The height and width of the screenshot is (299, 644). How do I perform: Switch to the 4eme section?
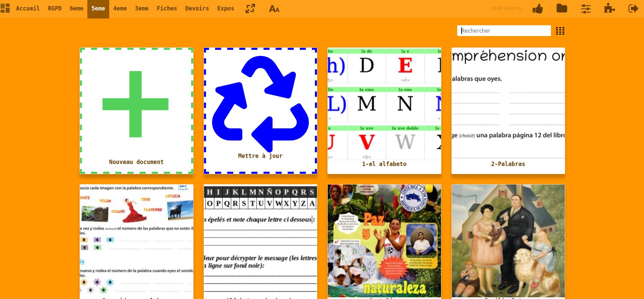(x=120, y=8)
